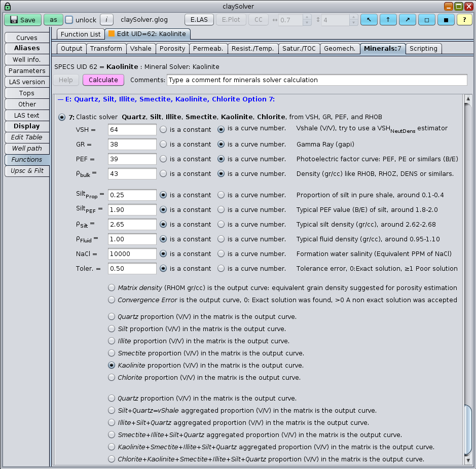Image resolution: width=476 pixels, height=469 pixels.
Task: Select option 7 Clastic solver radio button
Action: coord(62,117)
